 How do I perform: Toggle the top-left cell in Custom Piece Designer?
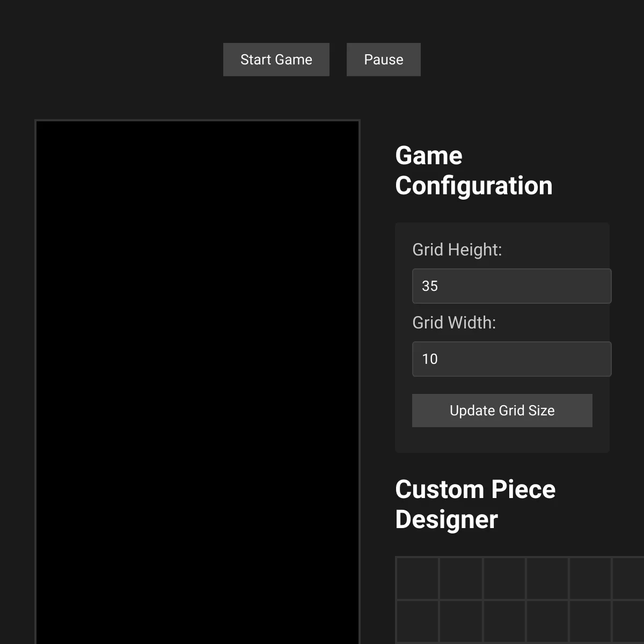(x=418, y=577)
